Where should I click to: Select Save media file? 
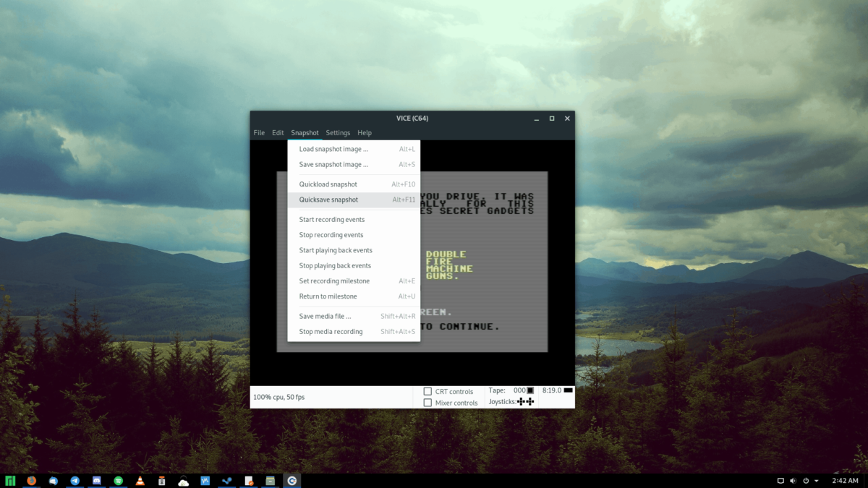[354, 316]
